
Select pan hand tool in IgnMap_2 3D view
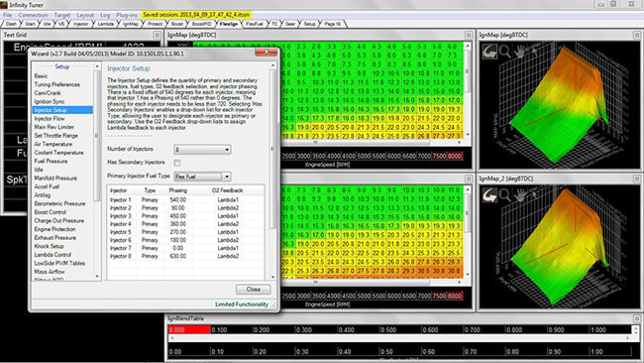coord(520,194)
